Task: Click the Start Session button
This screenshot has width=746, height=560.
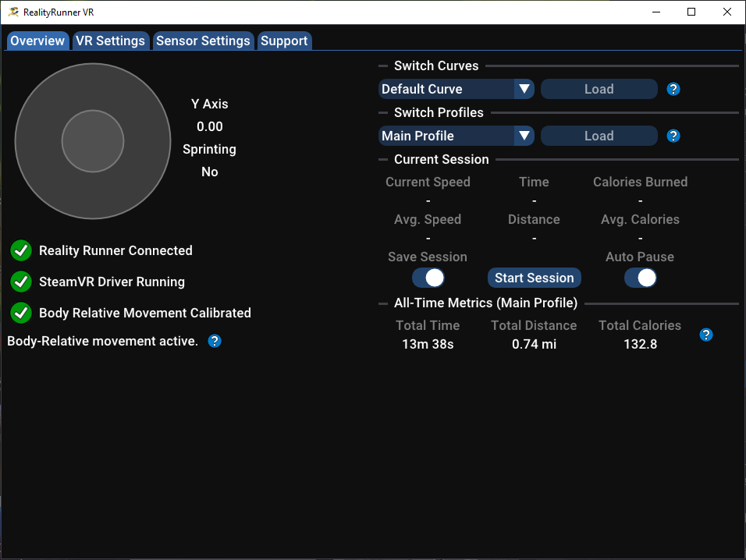Action: click(535, 278)
